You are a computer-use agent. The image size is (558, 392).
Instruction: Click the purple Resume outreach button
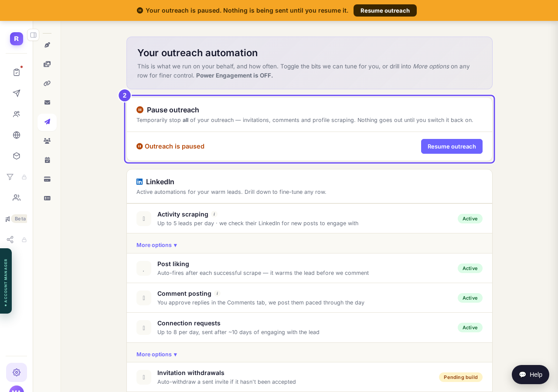pyautogui.click(x=452, y=146)
